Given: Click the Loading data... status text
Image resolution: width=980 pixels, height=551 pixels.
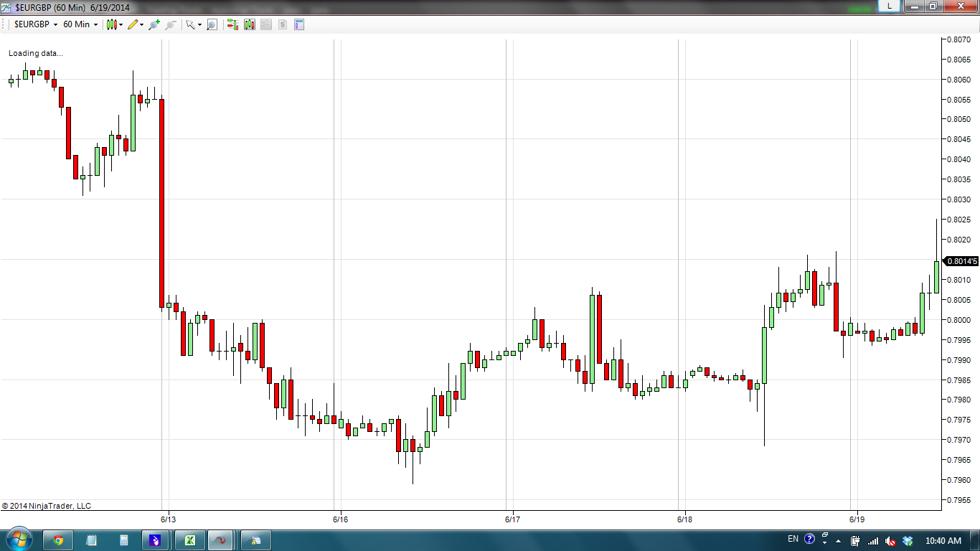Looking at the screenshot, I should point(35,53).
